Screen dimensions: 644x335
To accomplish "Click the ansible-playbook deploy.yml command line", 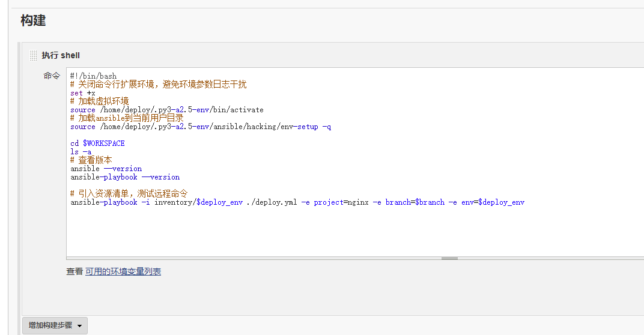I will point(297,202).
